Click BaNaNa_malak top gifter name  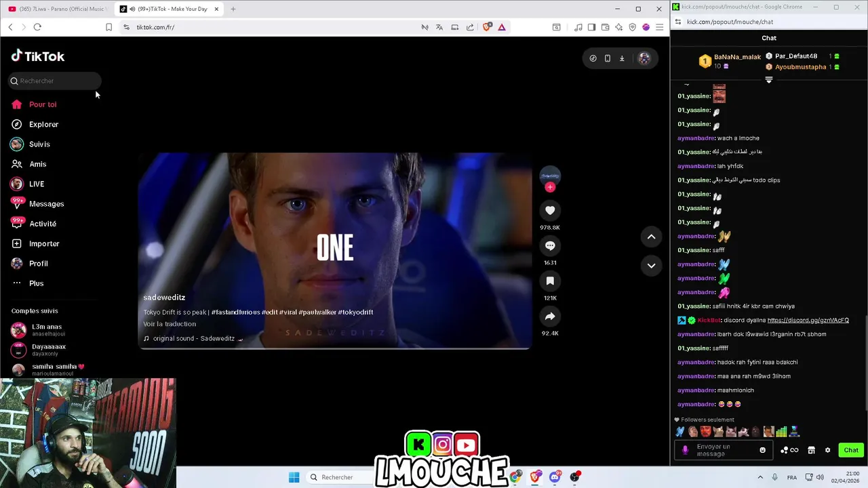737,57
